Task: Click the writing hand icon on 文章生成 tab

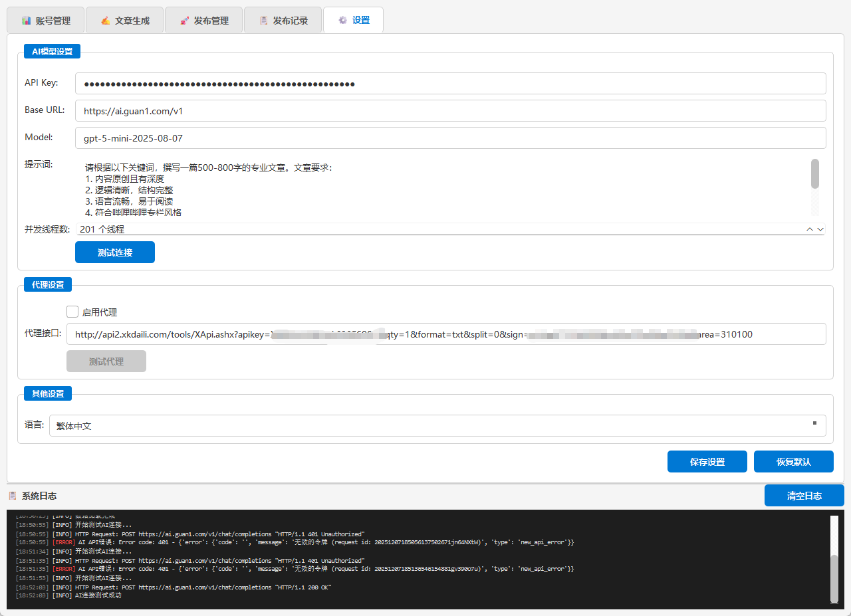Action: tap(106, 21)
